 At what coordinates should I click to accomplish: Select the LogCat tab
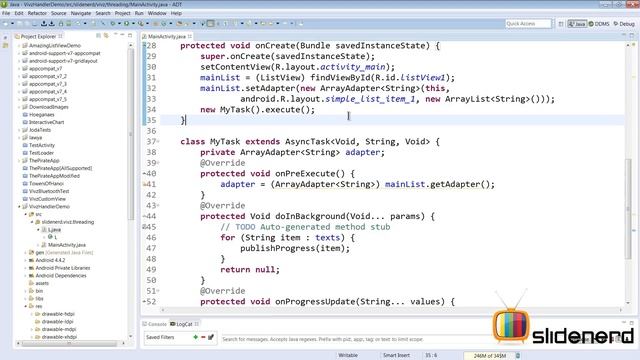coord(184,324)
